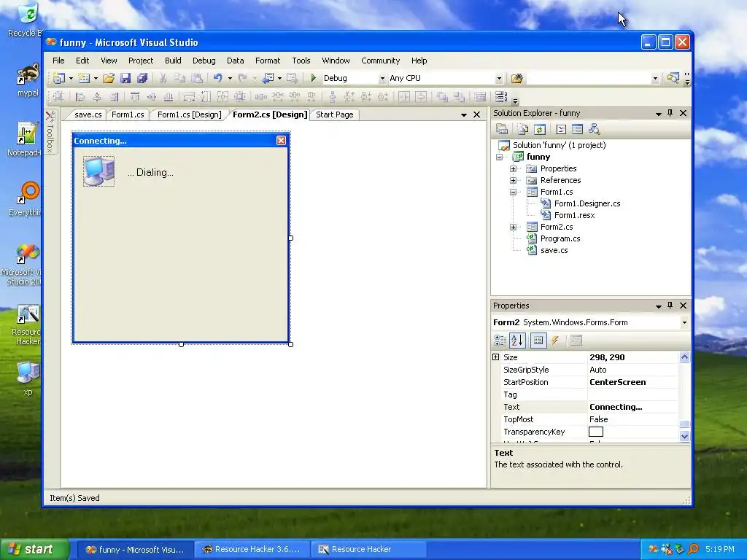Pin the Properties panel

click(670, 306)
